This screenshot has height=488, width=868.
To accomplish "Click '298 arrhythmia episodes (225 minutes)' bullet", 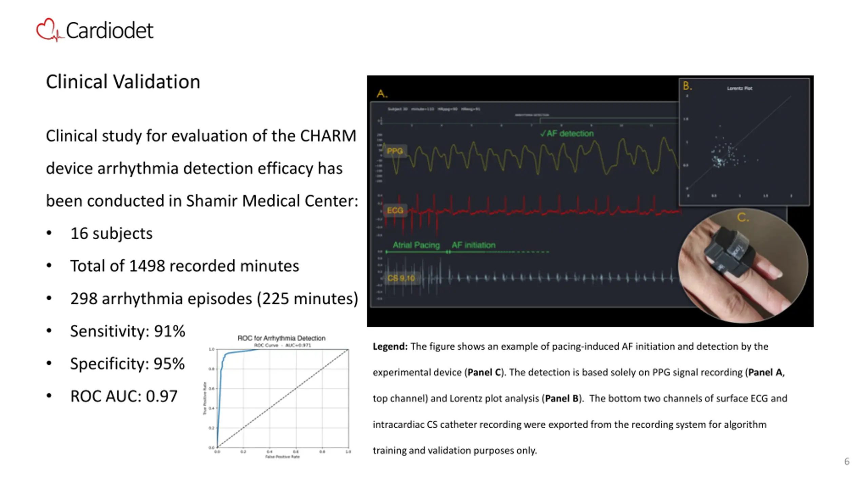I will pyautogui.click(x=214, y=299).
